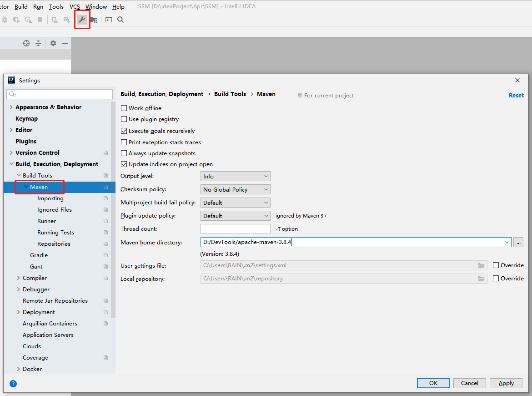Click the Run with Coverage toolbar icon
Viewport: 532px width, 396px height.
tap(16, 20)
